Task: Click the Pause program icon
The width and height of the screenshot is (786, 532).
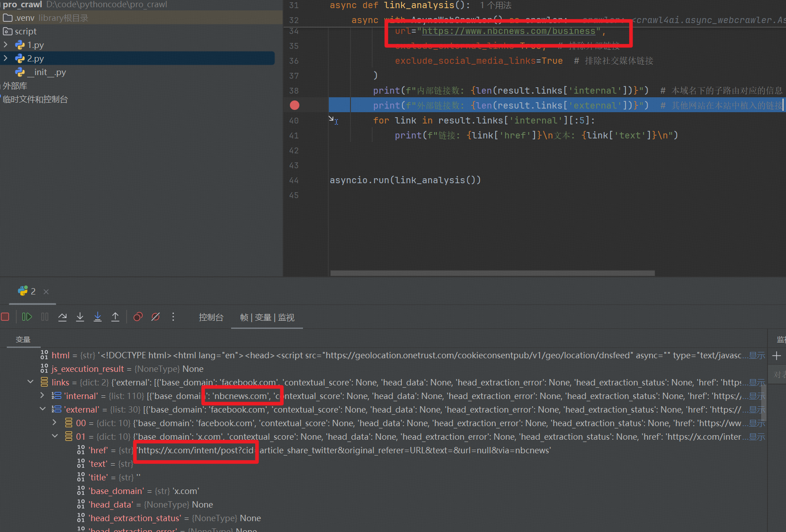Action: 45,317
